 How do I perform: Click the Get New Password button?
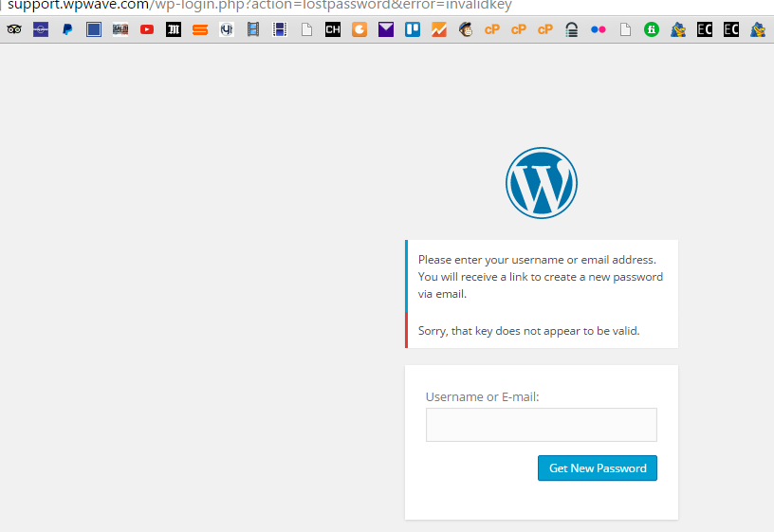pyautogui.click(x=598, y=468)
